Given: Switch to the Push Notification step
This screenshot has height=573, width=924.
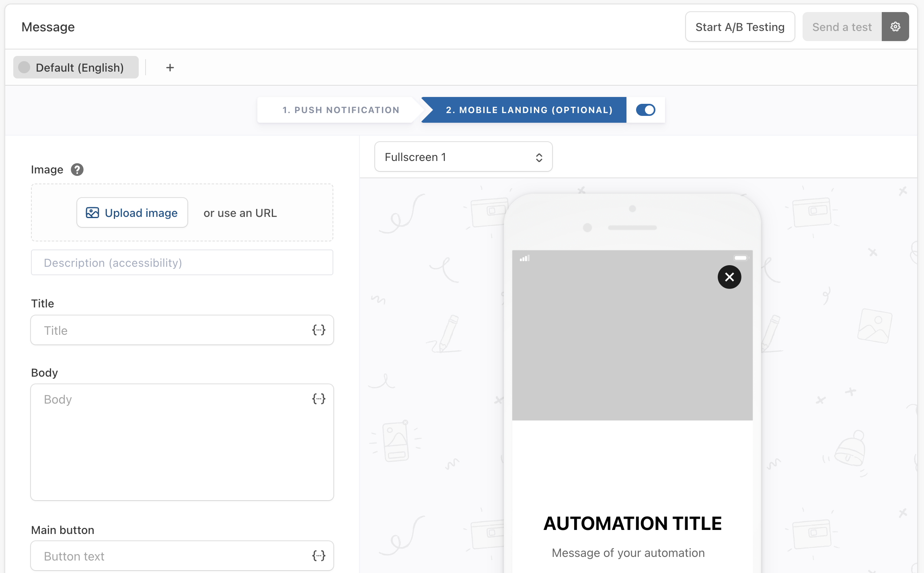Looking at the screenshot, I should tap(340, 110).
